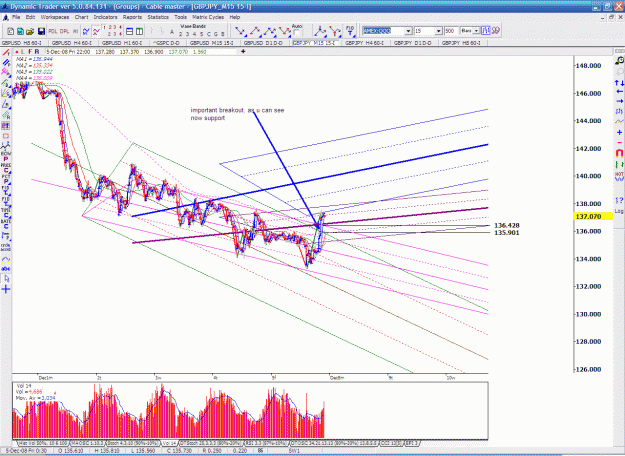This screenshot has width=625, height=456.
Task: Click the F button on data bar
Action: tap(30, 52)
